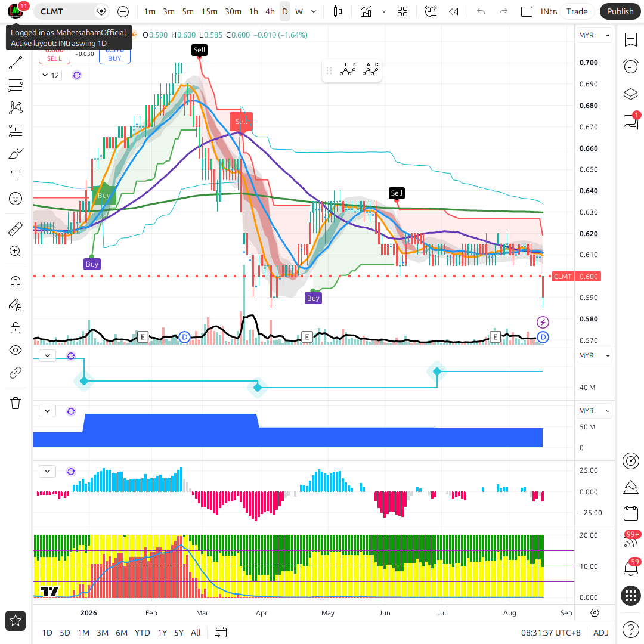Click the red SELL price button
The height and width of the screenshot is (644, 644).
54,56
